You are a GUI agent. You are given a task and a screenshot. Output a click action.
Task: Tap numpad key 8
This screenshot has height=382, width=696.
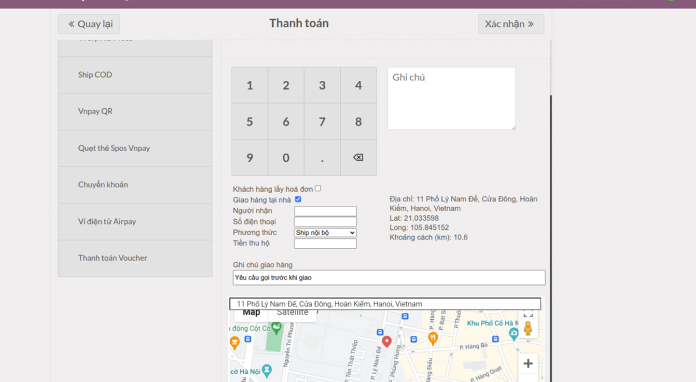(358, 122)
